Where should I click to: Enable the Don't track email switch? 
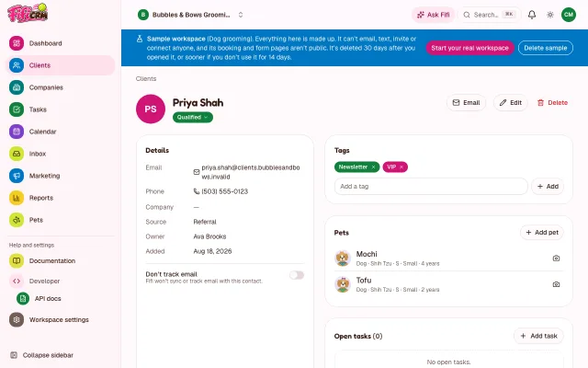[296, 275]
